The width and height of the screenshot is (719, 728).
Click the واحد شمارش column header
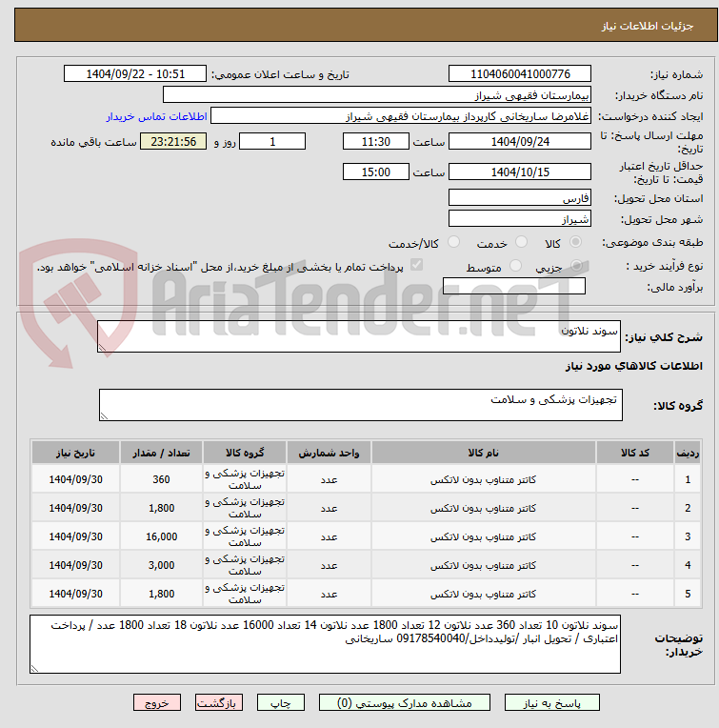pyautogui.click(x=329, y=453)
